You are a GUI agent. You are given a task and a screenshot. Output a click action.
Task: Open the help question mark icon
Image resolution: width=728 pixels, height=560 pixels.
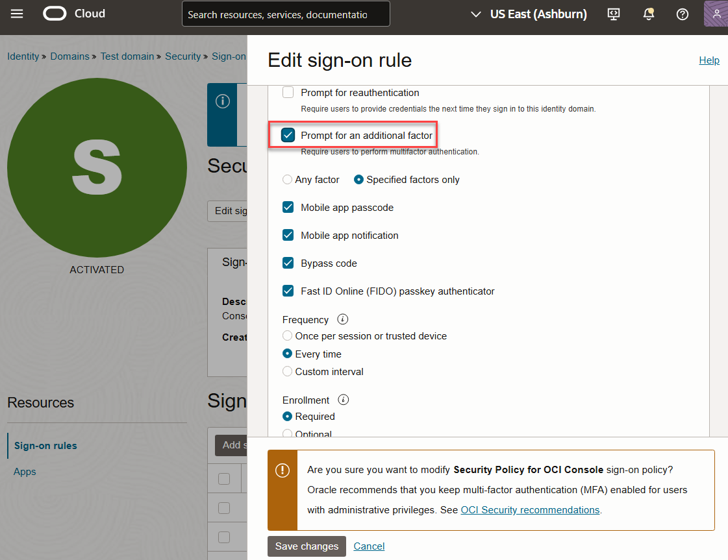tap(682, 14)
